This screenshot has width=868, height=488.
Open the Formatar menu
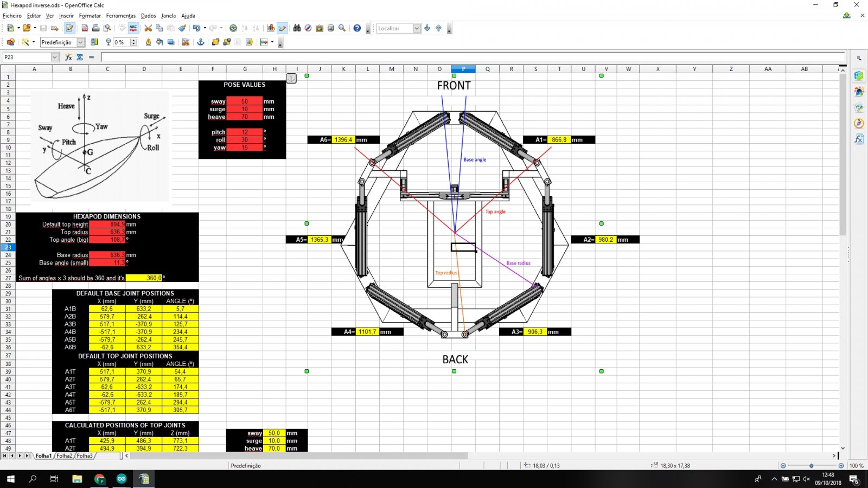click(x=90, y=16)
